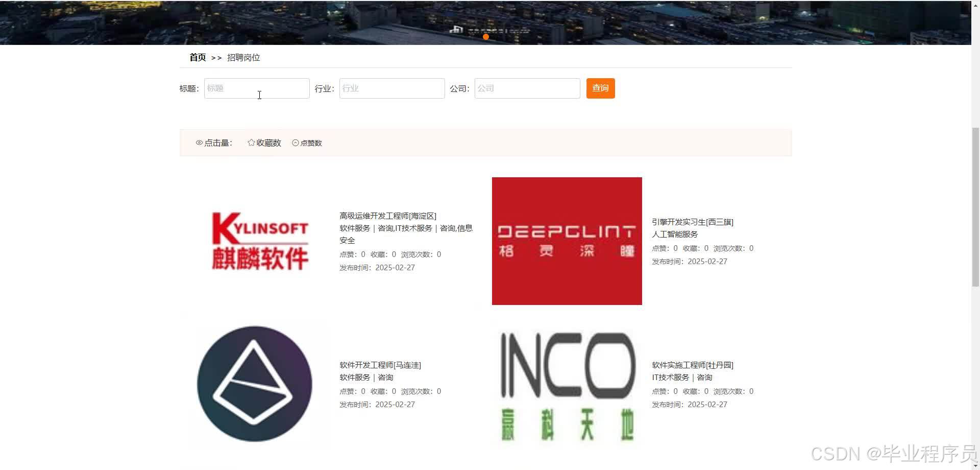Image resolution: width=980 pixels, height=470 pixels.
Task: Click the scrollbar down arrow
Action: pyautogui.click(x=975, y=465)
